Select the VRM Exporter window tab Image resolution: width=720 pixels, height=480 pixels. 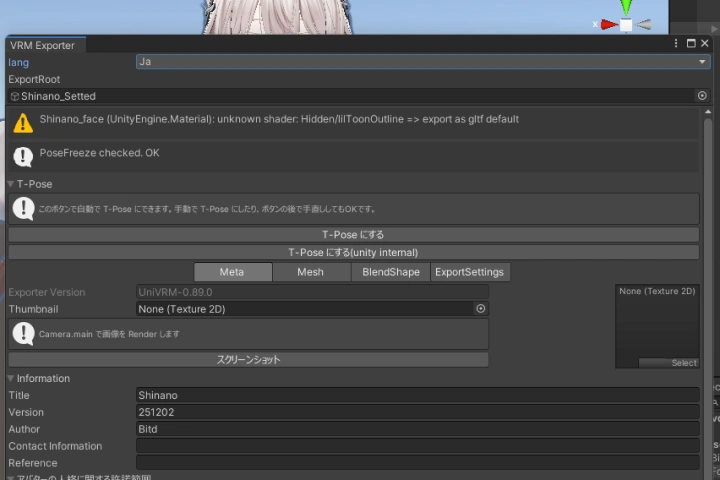45,45
